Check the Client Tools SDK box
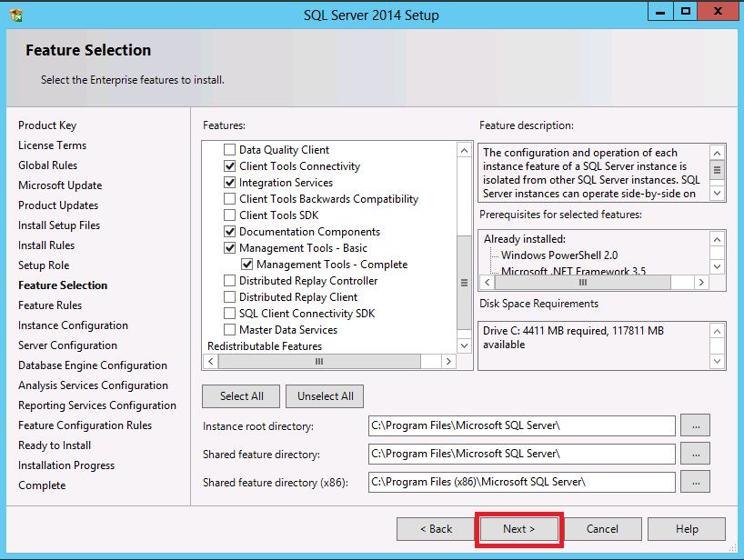The height and width of the screenshot is (560, 744). coord(229,215)
